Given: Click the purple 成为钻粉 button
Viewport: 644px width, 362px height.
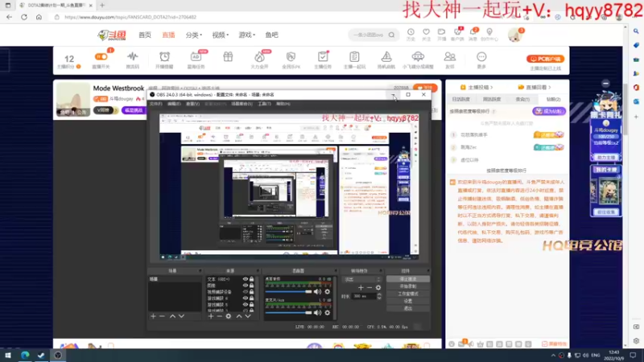Looking at the screenshot, I should (549, 111).
